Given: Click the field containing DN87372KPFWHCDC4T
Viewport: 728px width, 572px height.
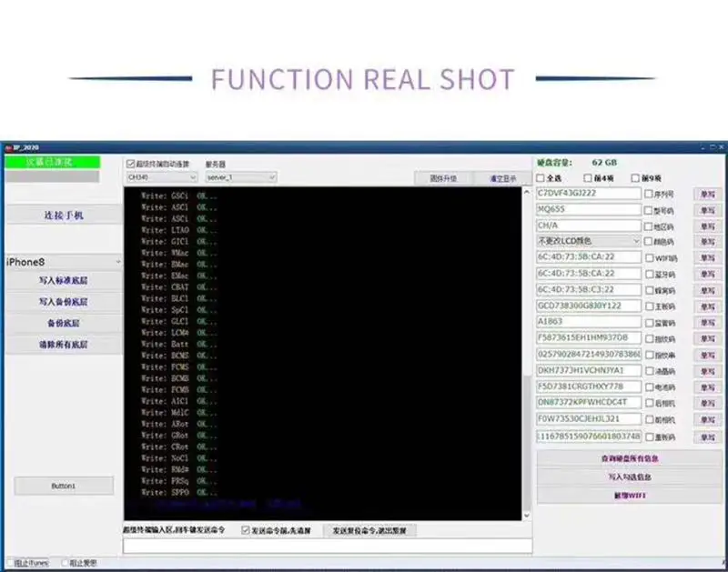Looking at the screenshot, I should point(589,402).
